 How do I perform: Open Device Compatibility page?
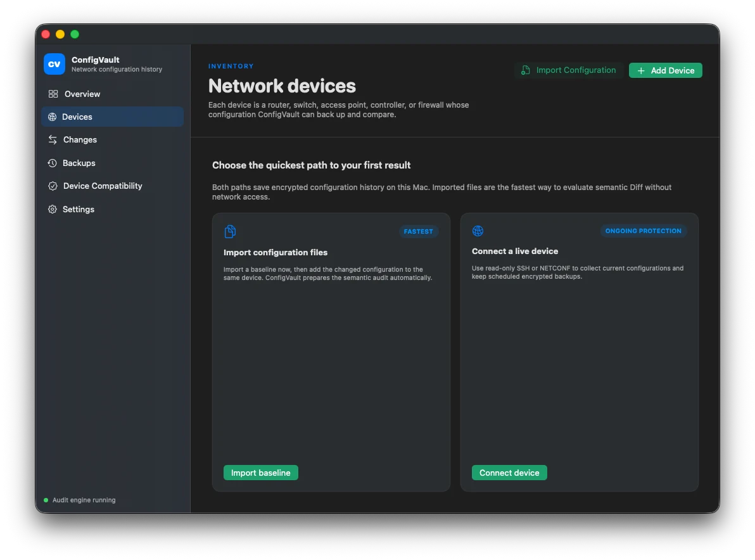click(x=112, y=186)
